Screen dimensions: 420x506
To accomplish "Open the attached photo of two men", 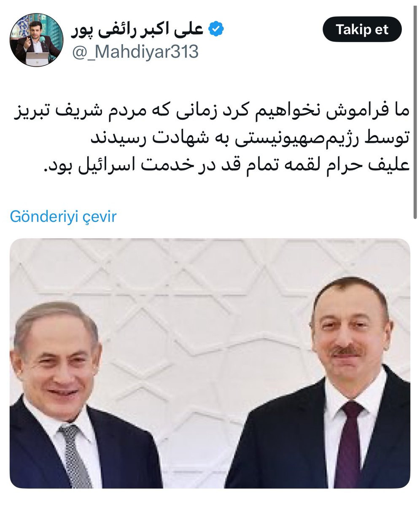I will [210, 363].
